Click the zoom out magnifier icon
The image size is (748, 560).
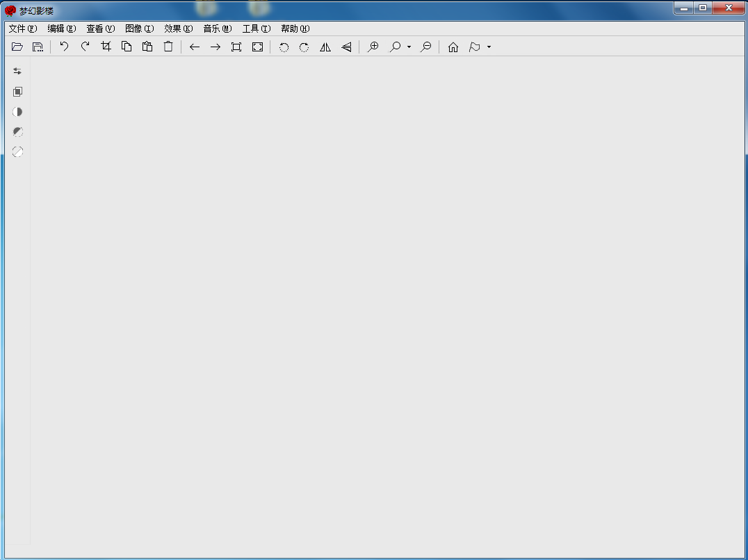426,47
